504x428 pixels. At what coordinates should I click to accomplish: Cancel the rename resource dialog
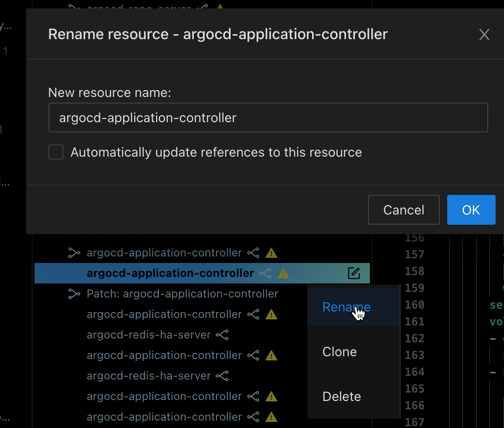click(x=403, y=210)
